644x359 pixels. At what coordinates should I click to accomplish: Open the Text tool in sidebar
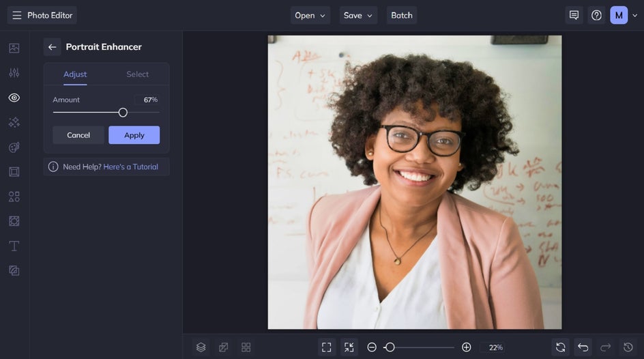(x=14, y=246)
